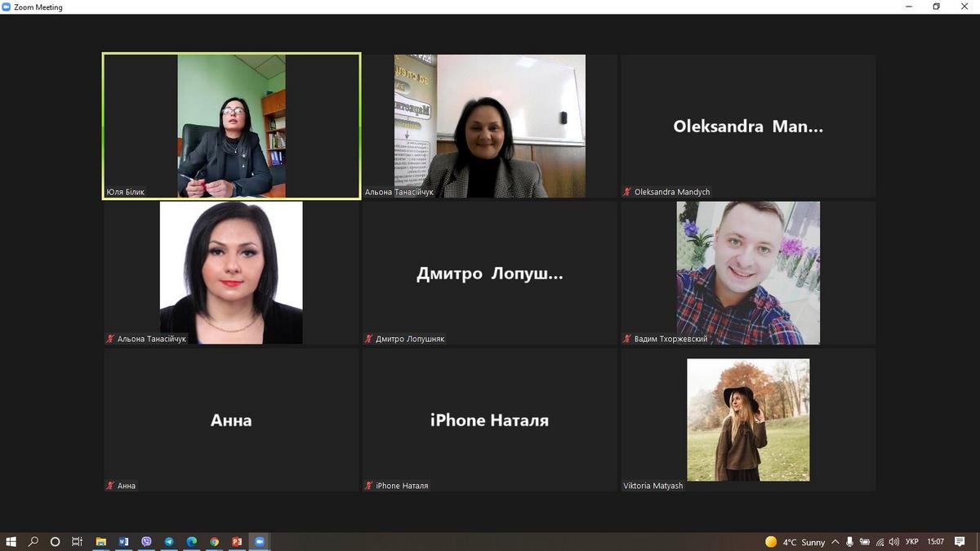980x551 pixels.
Task: Open File Explorer from the taskbar
Action: click(101, 541)
